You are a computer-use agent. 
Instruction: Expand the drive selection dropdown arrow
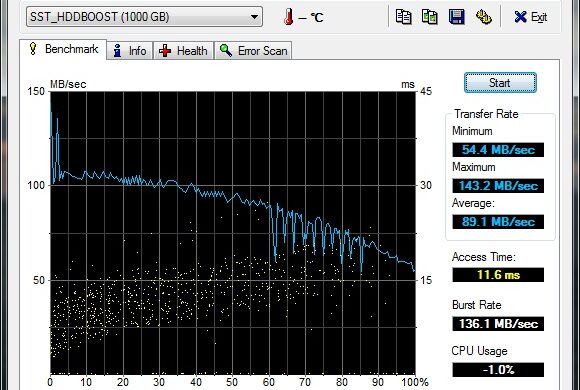click(x=254, y=17)
